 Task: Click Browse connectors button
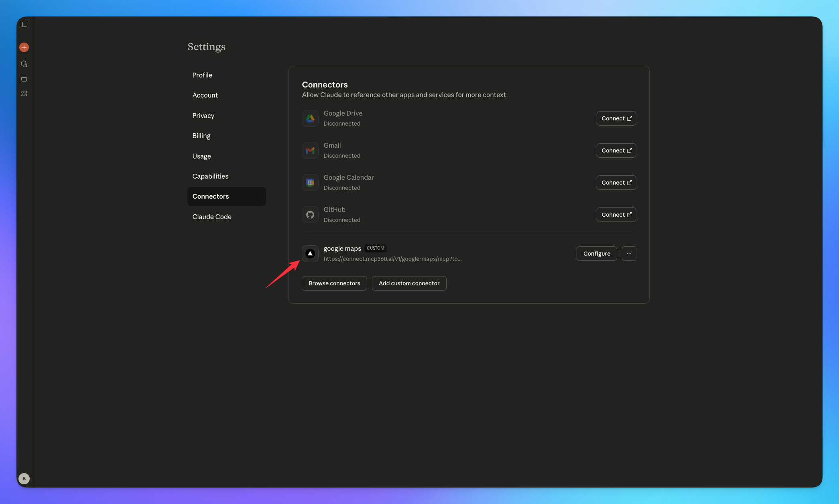[334, 283]
